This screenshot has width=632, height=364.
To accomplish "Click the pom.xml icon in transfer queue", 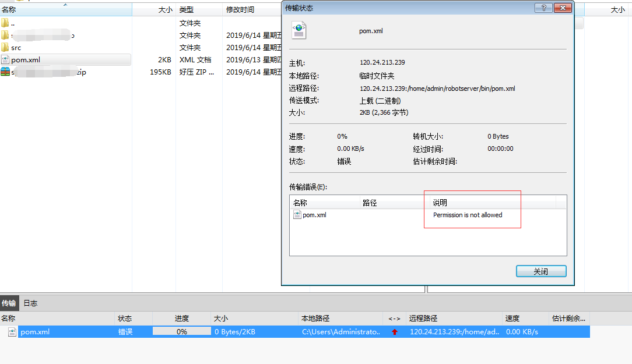I will (12, 332).
